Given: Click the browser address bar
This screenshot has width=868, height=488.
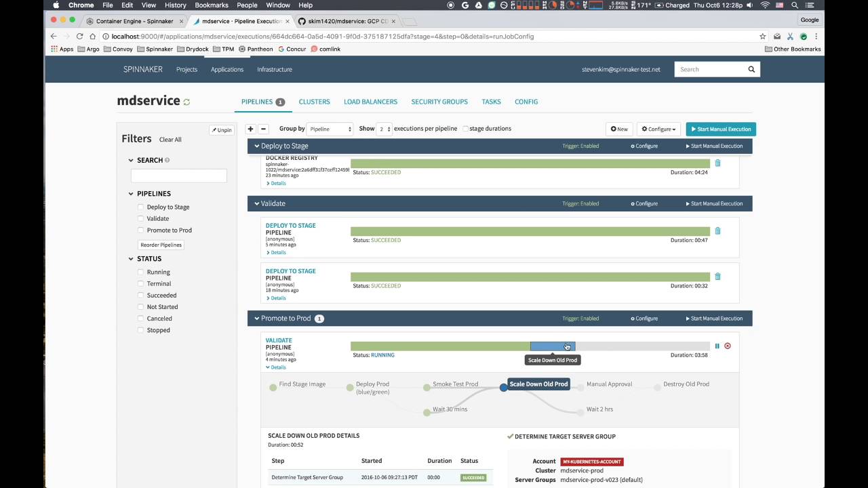Looking at the screenshot, I should pyautogui.click(x=430, y=36).
